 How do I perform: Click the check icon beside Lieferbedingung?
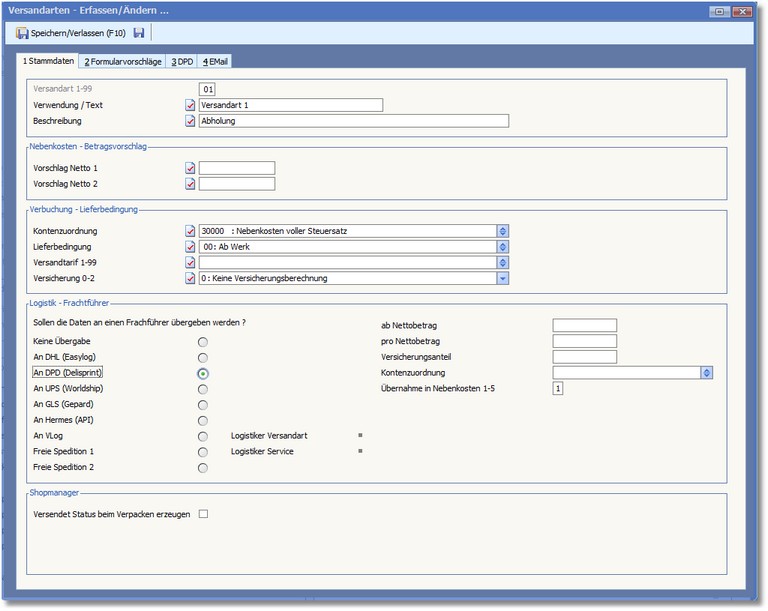(x=190, y=247)
